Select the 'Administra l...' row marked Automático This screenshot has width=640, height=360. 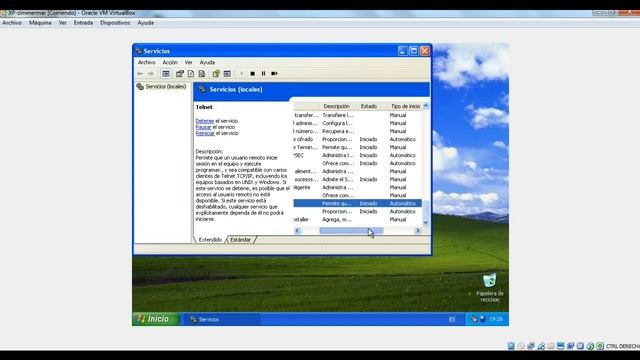tap(358, 156)
